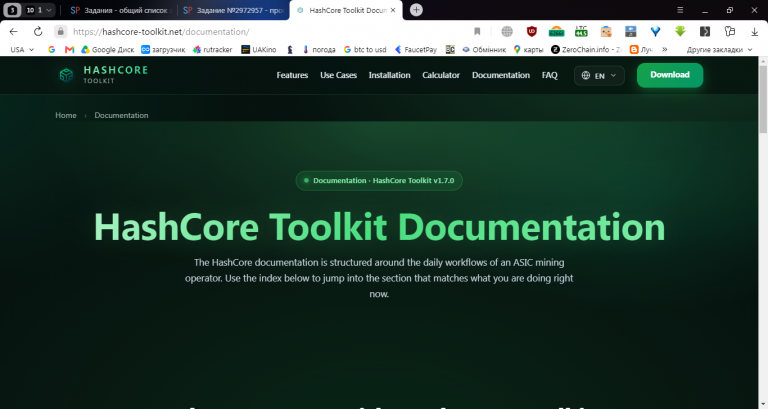Image resolution: width=768 pixels, height=409 pixels.
Task: Close the HashCore Toolkit Documentation tab
Action: (393, 10)
